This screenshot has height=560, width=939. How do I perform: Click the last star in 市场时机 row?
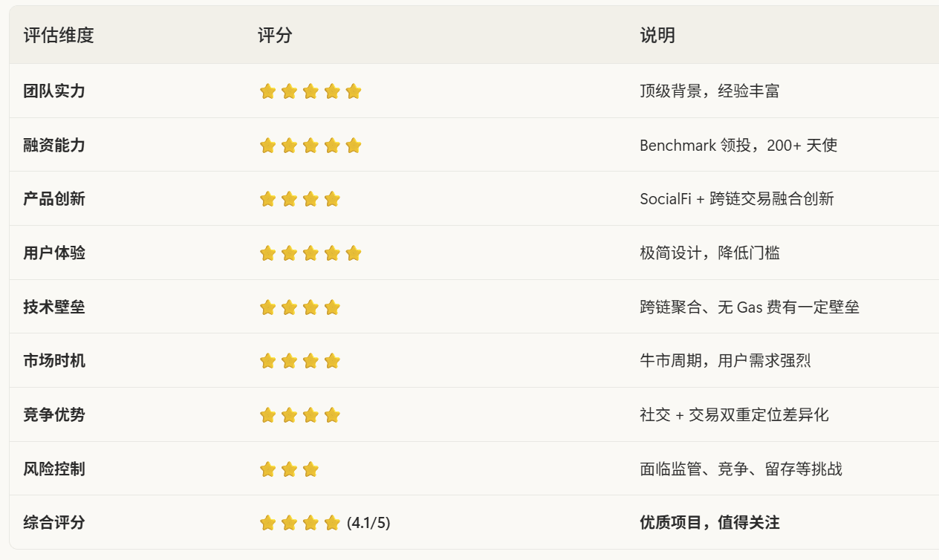pos(332,361)
